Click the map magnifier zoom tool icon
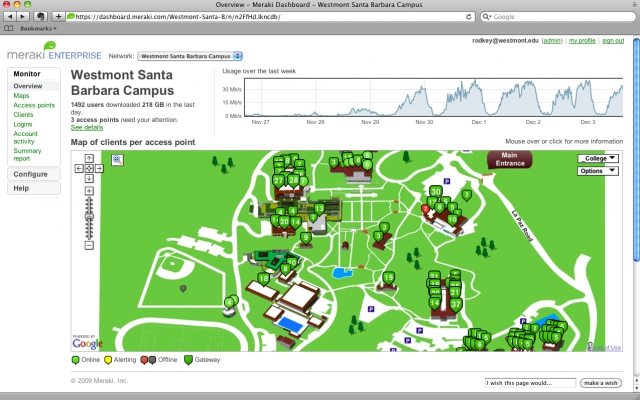 (117, 160)
